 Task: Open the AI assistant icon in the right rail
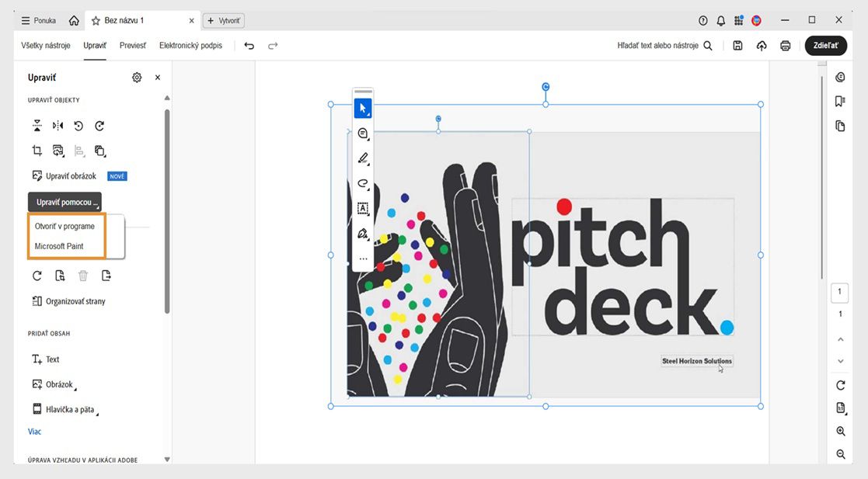pyautogui.click(x=840, y=77)
